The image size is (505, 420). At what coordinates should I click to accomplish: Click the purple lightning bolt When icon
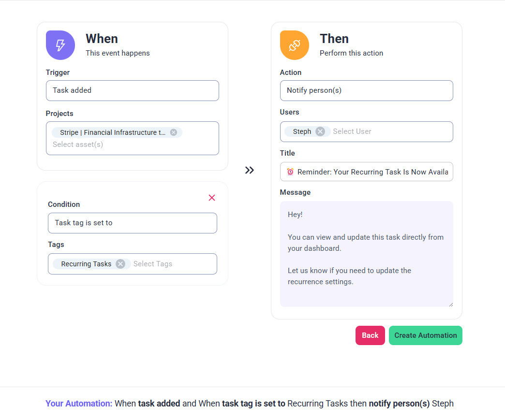pyautogui.click(x=60, y=45)
